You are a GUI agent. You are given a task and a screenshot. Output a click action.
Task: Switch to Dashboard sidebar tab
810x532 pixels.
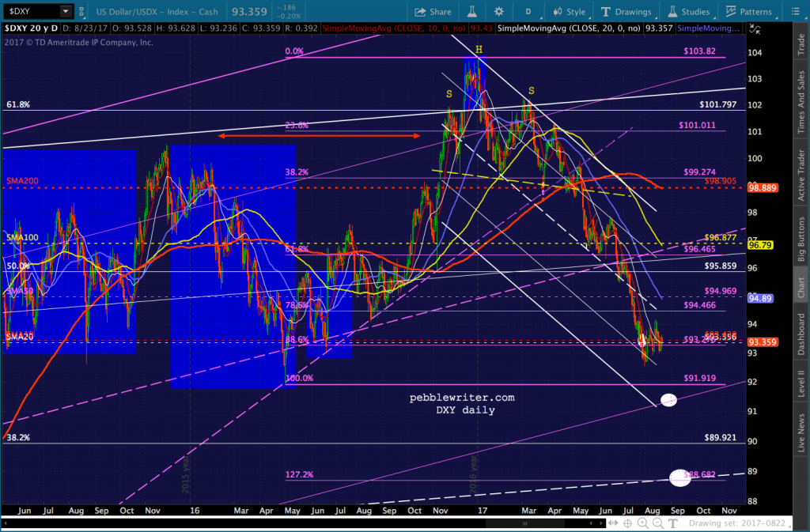801,334
